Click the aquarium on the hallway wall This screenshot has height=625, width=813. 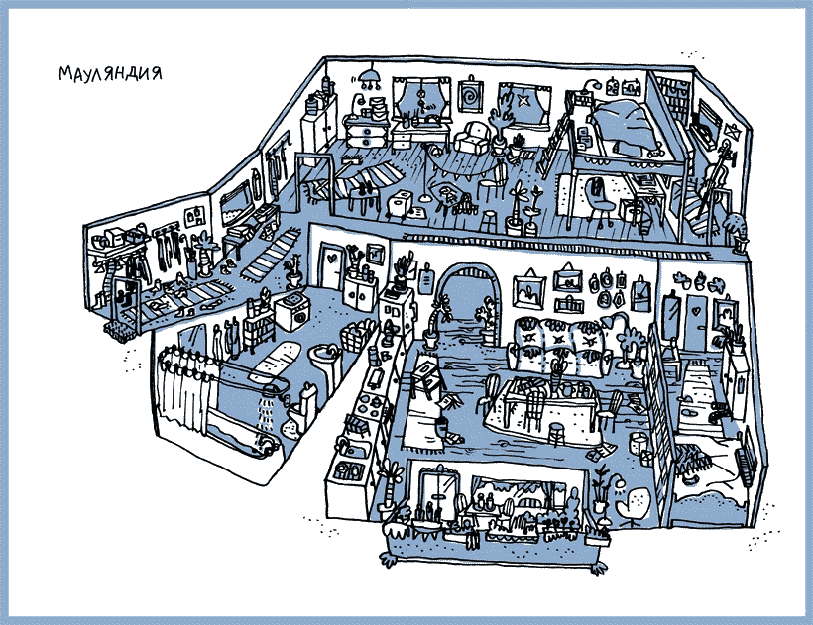[x=236, y=202]
